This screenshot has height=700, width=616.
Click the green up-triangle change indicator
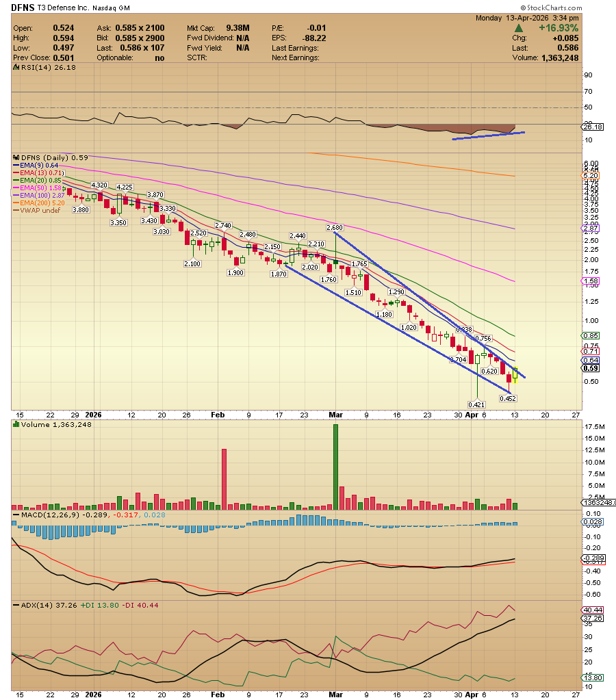tap(519, 28)
